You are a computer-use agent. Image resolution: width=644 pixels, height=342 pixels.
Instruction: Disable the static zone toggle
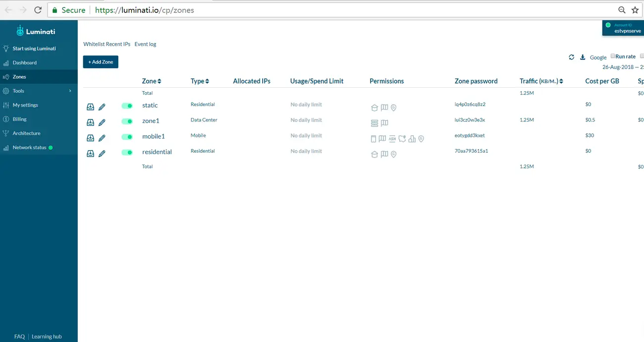[127, 106]
